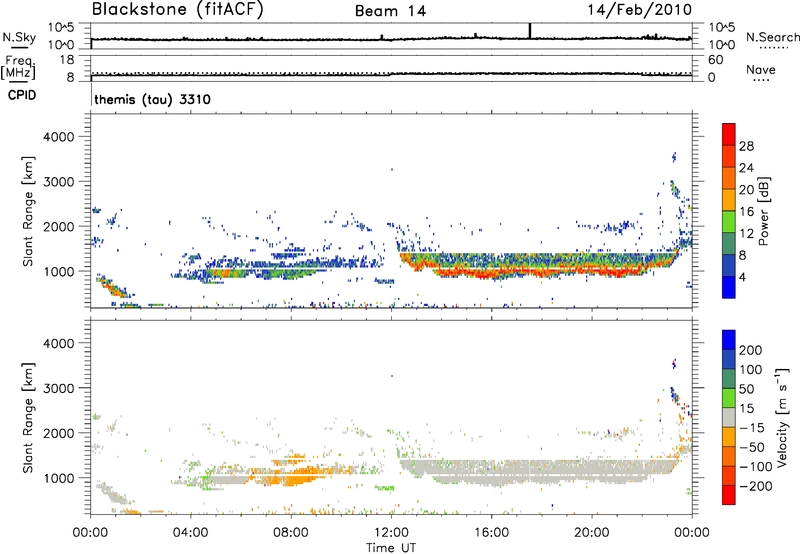Click the '16:00' time tick label
Viewport: 800px width, 554px height.
coord(491,533)
